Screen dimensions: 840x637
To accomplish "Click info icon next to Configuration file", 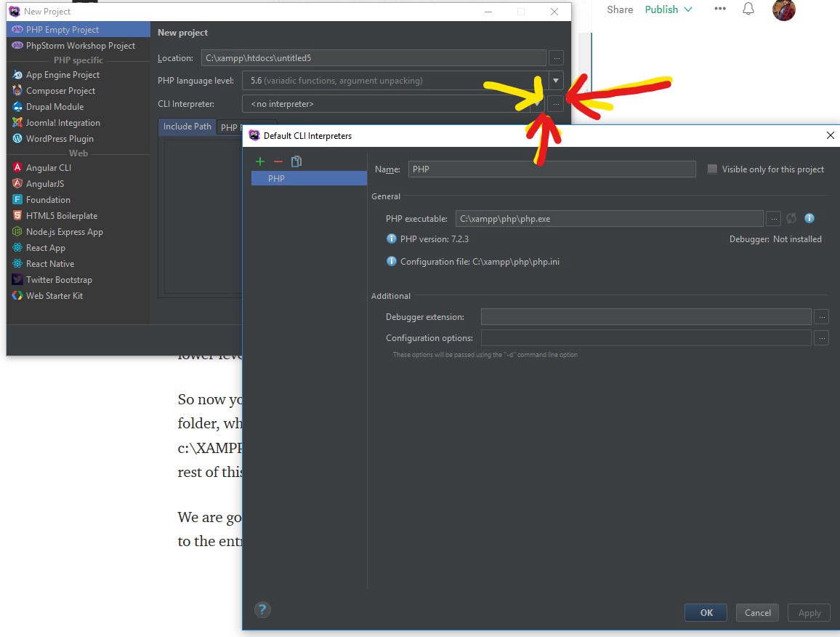I will pyautogui.click(x=392, y=261).
